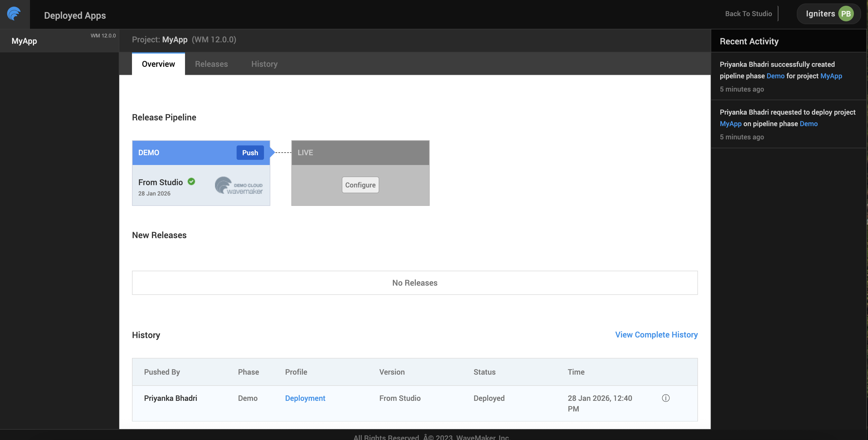Go Back To Studio

[748, 14]
